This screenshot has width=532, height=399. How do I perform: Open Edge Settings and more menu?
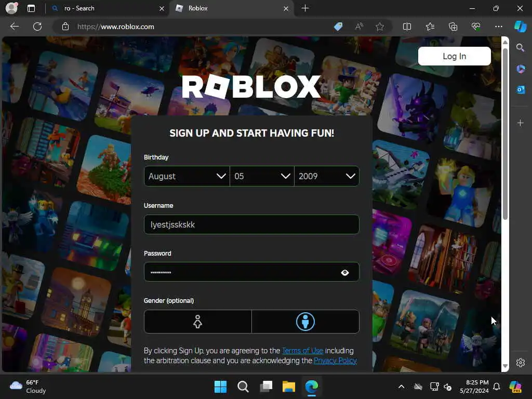[x=498, y=26]
